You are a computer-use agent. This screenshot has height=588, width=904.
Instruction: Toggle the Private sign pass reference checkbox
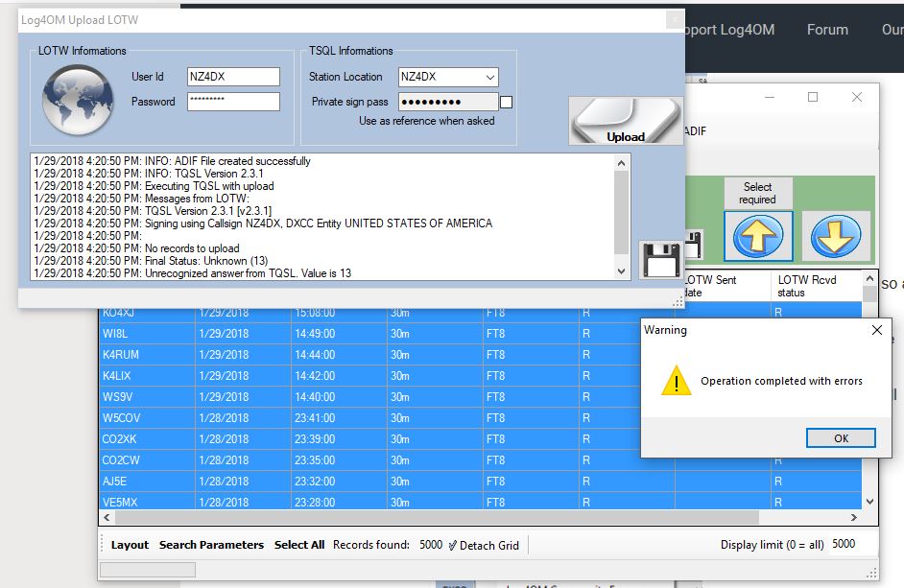pos(506,102)
